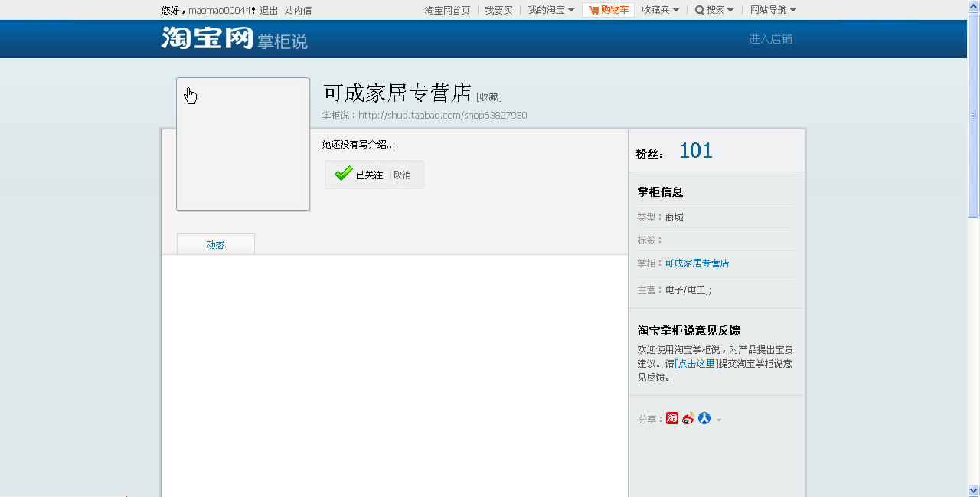Screen dimensions: 980x497
Task: Open 点击这里 feedback link
Action: coord(696,364)
